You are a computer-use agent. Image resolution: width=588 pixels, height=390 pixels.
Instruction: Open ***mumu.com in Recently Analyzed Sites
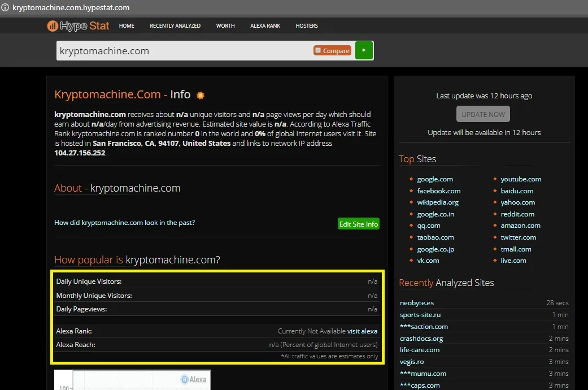423,374
